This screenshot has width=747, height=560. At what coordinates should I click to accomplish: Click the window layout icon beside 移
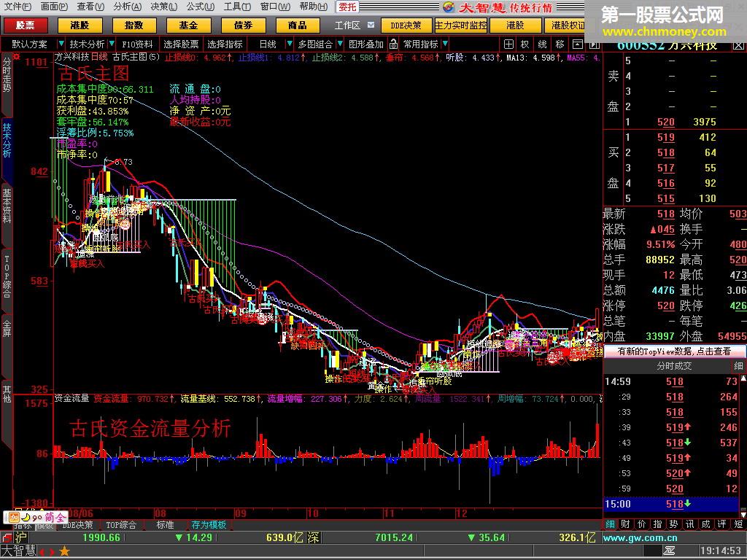click(578, 44)
